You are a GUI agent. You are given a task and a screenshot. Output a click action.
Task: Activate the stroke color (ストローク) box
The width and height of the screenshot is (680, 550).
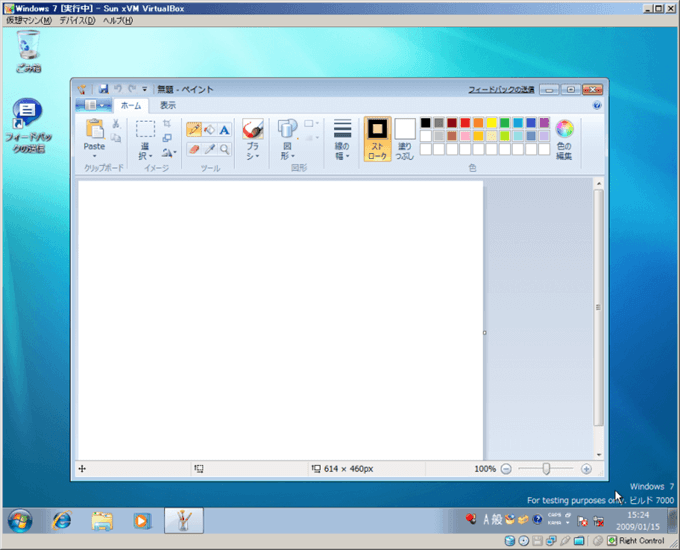[x=377, y=138]
